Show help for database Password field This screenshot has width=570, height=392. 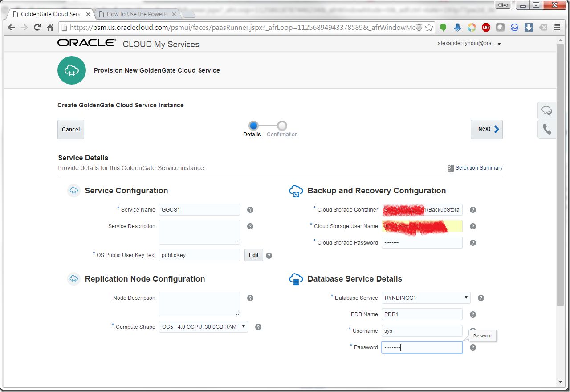(473, 347)
